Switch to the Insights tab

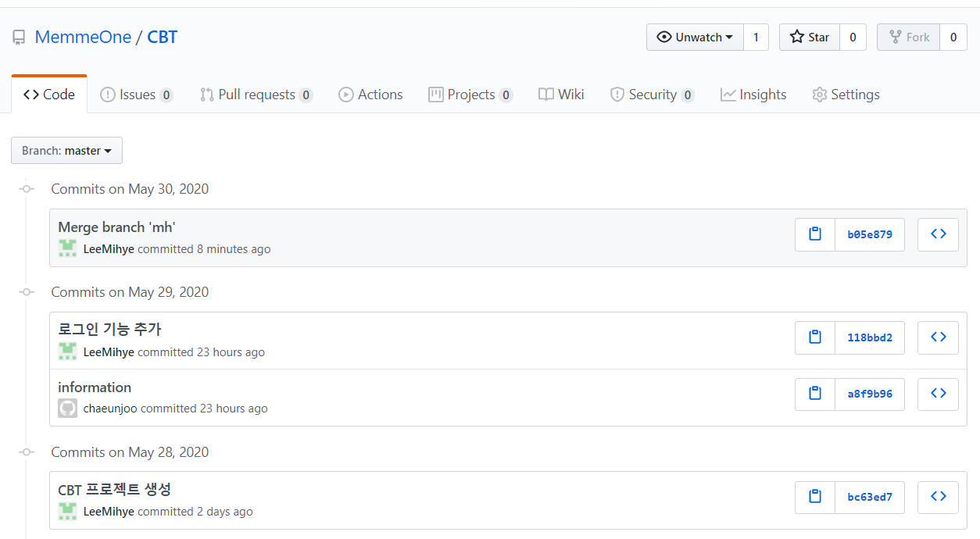click(753, 95)
